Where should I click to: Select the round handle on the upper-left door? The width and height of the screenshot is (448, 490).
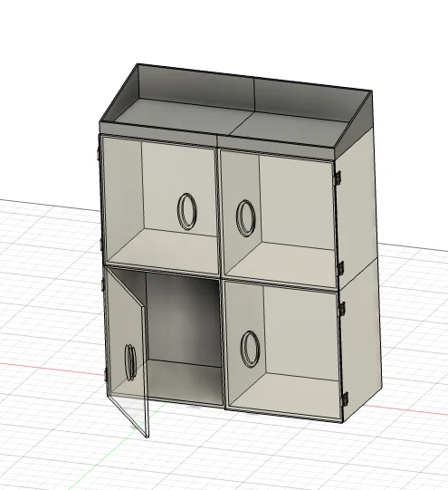point(187,212)
